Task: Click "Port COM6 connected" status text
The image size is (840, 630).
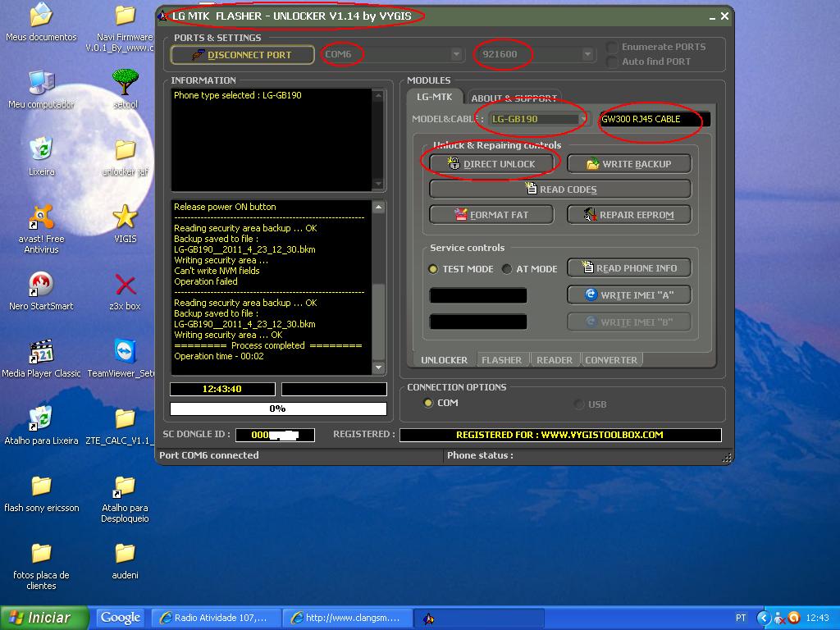Action: coord(209,455)
